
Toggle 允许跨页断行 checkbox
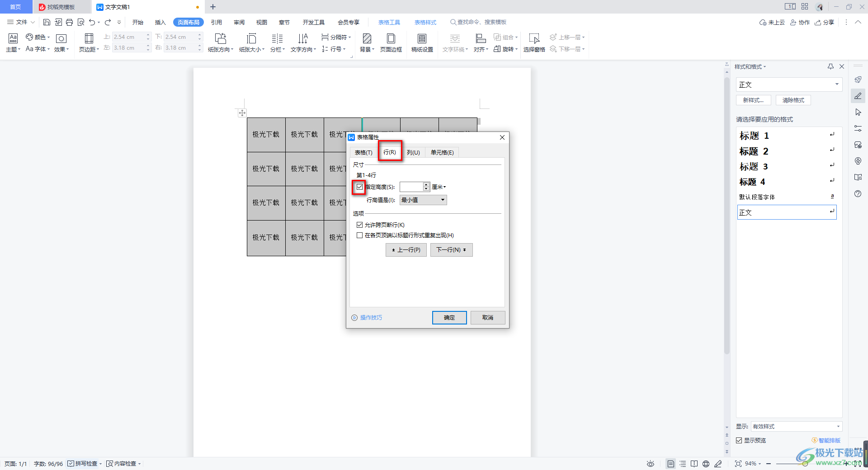coord(359,225)
